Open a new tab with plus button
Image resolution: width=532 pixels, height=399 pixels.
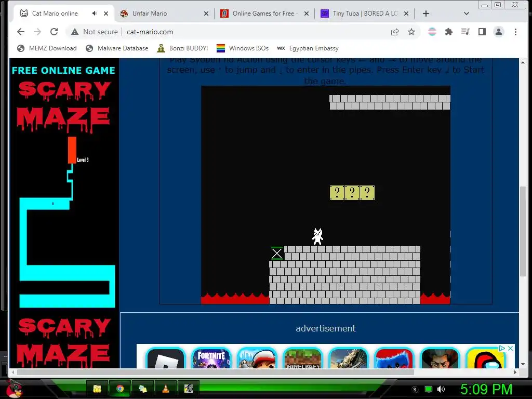pos(426,13)
